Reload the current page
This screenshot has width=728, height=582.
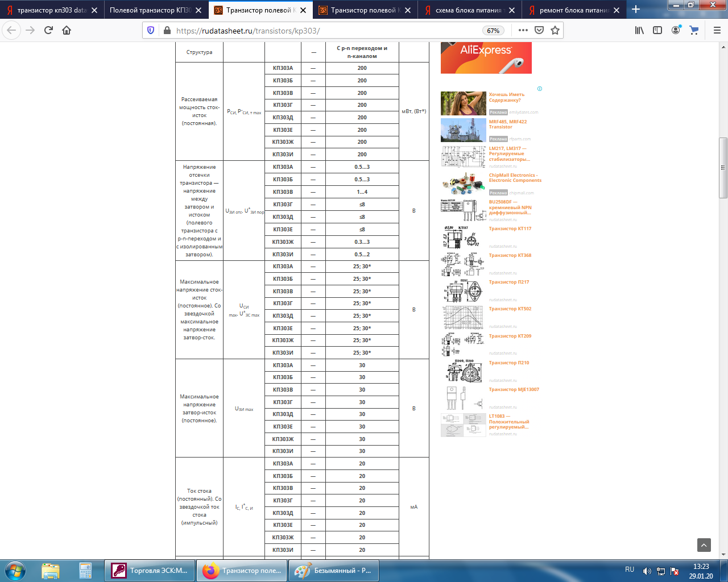tap(48, 30)
